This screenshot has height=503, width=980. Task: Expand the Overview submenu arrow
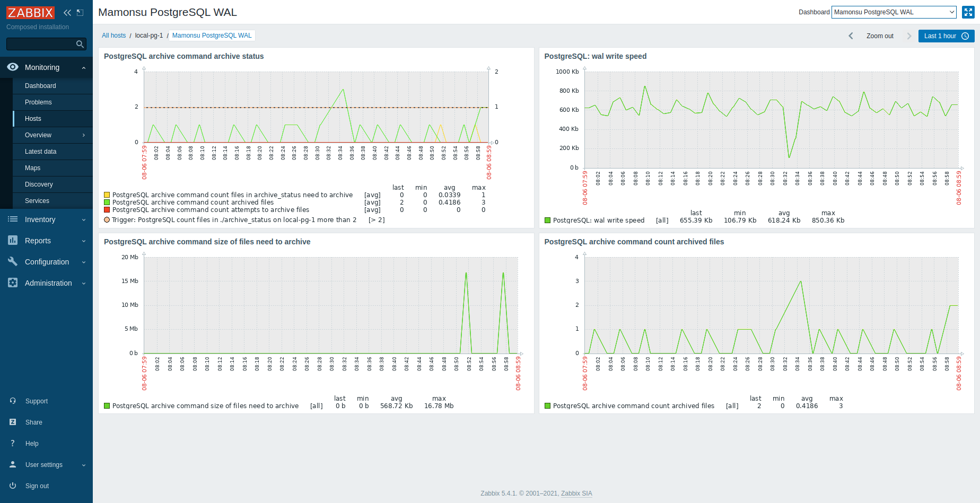point(84,135)
